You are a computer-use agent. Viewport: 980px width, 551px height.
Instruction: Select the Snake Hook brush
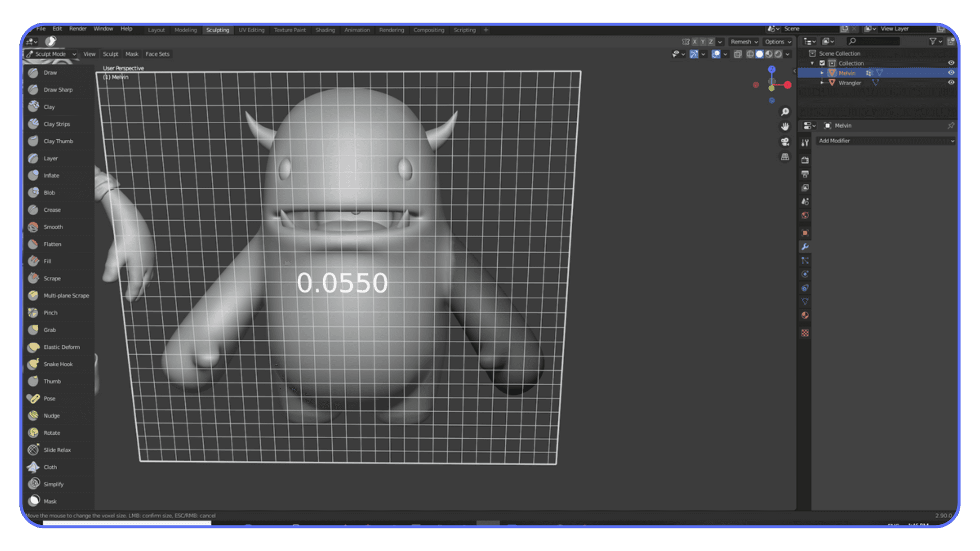tap(58, 364)
